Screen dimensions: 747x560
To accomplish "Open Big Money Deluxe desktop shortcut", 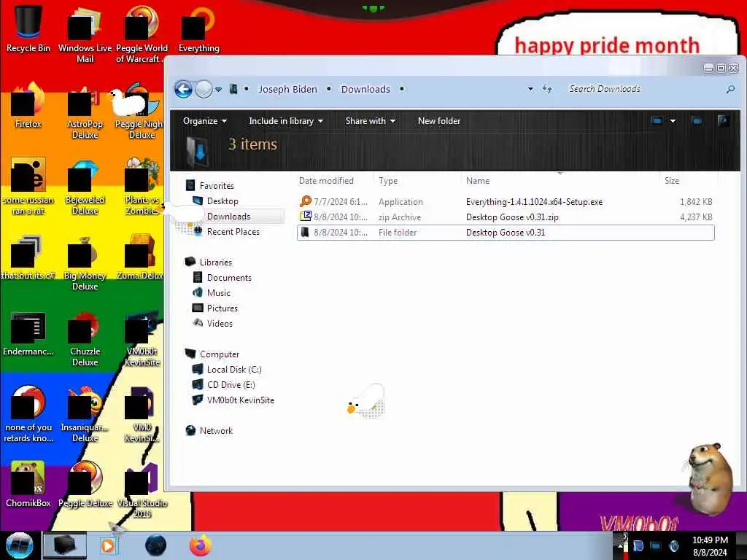I will (x=85, y=262).
